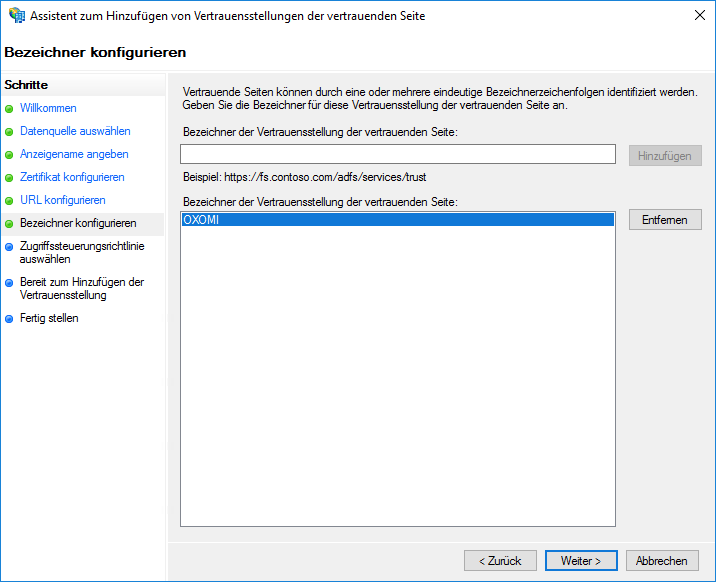The image size is (716, 582).
Task: Click blue bullet beside Zugriffssteuerungsrichtlinie auswählen
Action: pos(10,247)
